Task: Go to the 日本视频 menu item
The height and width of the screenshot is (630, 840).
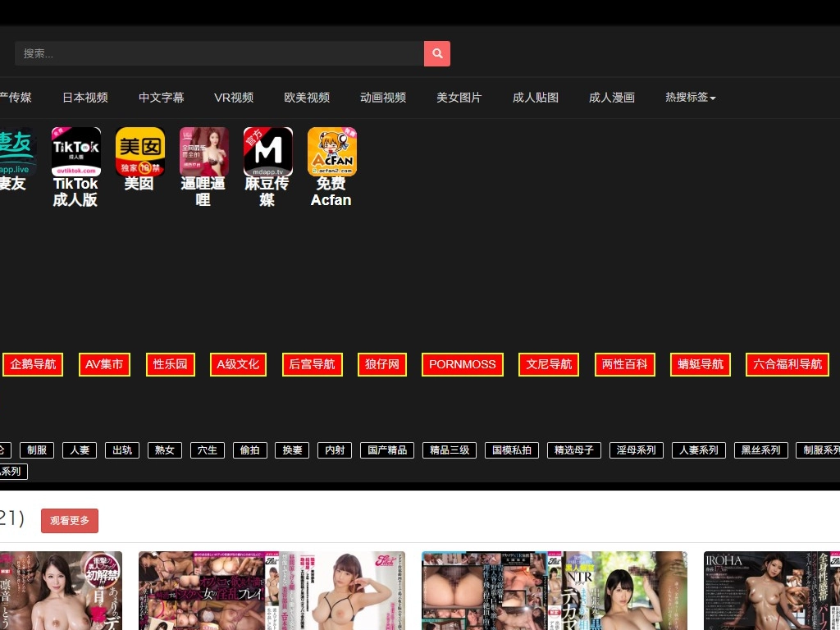Action: click(85, 98)
